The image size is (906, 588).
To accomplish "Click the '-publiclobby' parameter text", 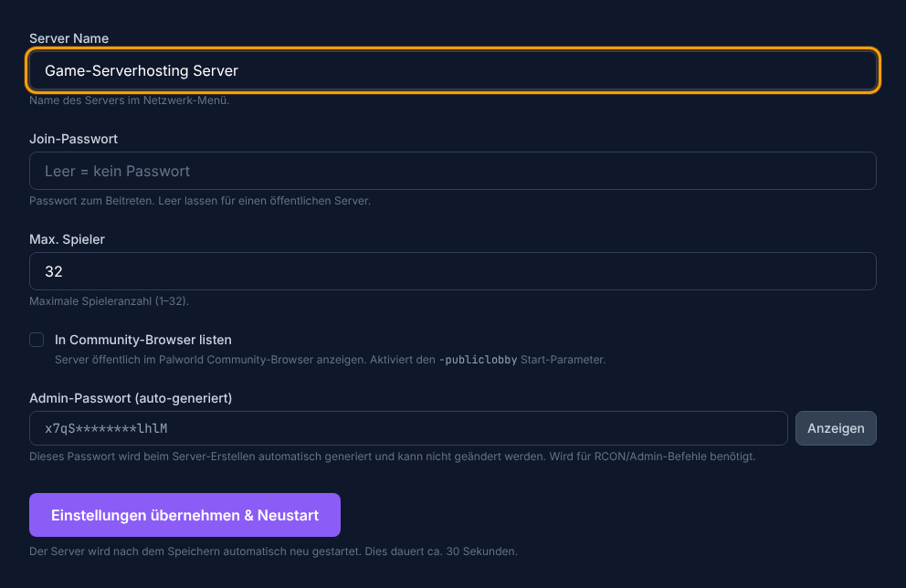I will 478,360.
